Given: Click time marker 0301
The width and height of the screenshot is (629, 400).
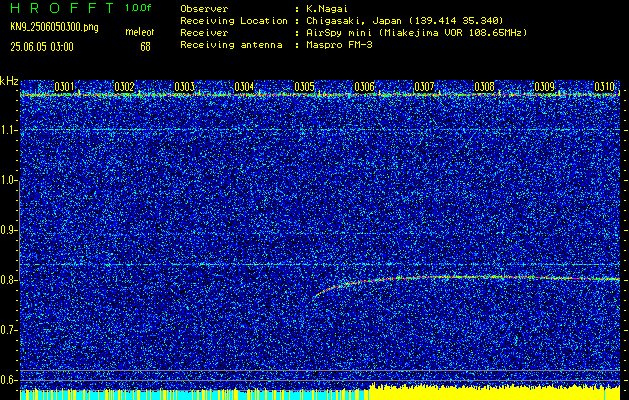Looking at the screenshot, I should click(x=64, y=87).
